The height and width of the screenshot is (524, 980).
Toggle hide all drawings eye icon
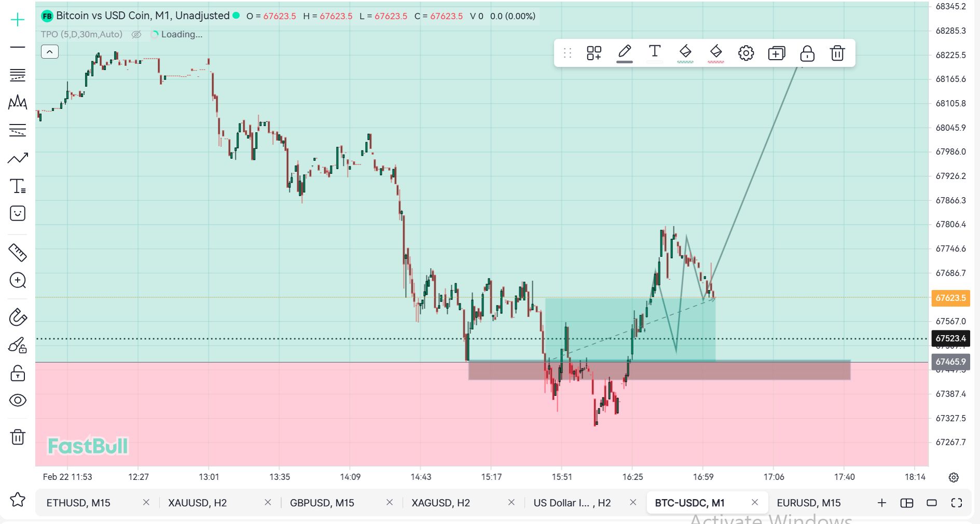pos(18,400)
